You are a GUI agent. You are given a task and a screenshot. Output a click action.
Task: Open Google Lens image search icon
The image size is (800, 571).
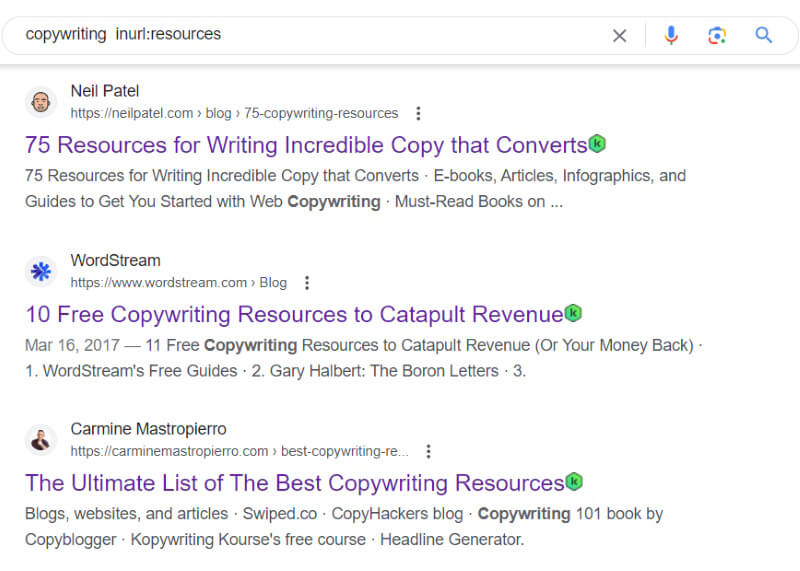(x=717, y=35)
